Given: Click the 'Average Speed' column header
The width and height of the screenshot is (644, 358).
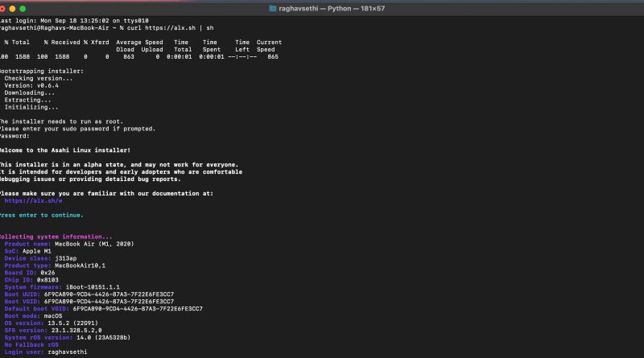Looking at the screenshot, I should tap(139, 43).
